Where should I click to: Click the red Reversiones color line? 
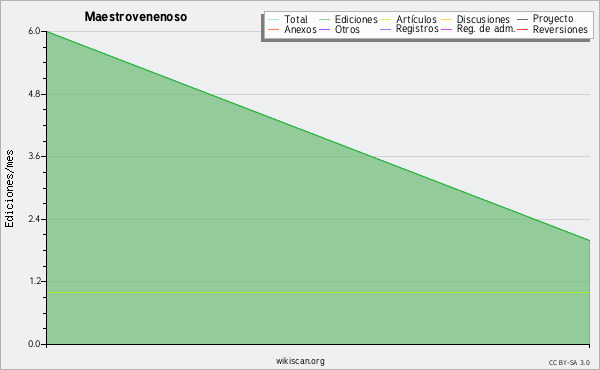click(522, 29)
